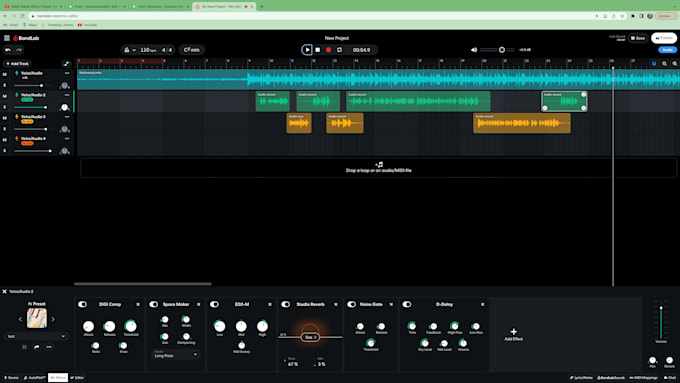Solo the Voice/Audio 3 track

[x=5, y=129]
